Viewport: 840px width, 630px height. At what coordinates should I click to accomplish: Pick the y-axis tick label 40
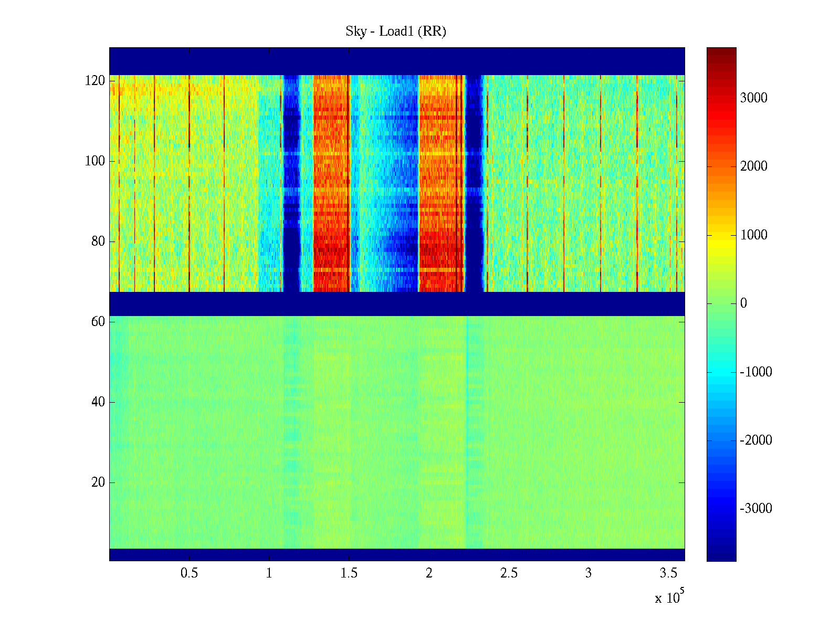point(98,402)
